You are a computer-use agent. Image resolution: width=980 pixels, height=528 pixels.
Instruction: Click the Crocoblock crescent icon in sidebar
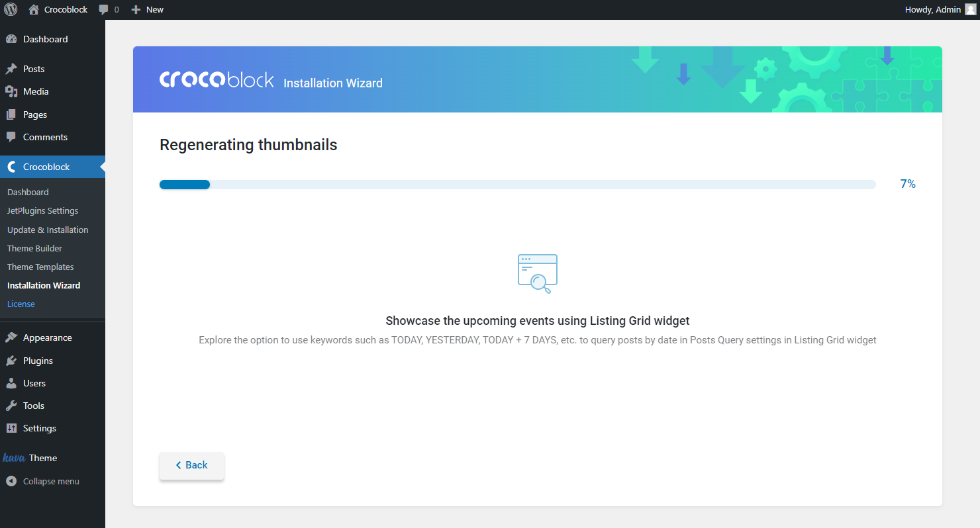pyautogui.click(x=11, y=167)
